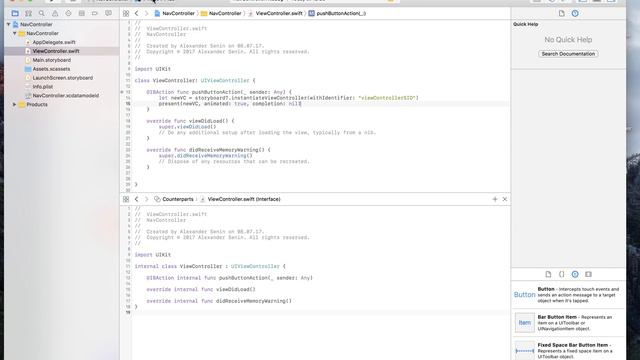
Task: Select AppDelegate.swift in the navigator
Action: 54,42
